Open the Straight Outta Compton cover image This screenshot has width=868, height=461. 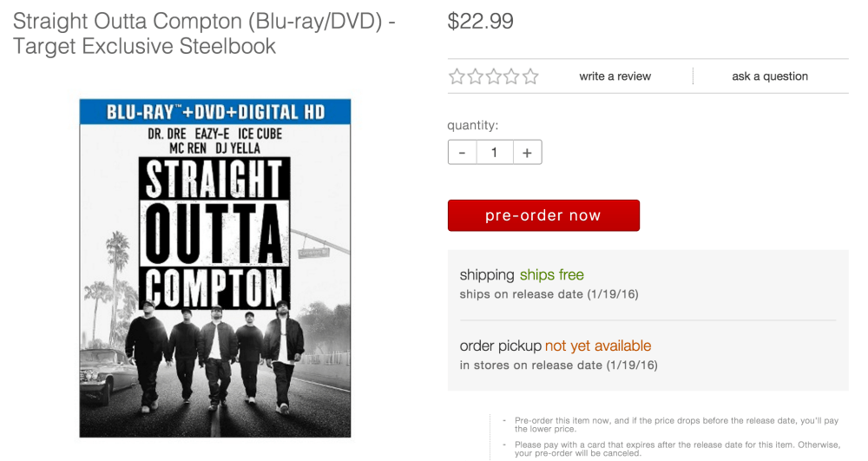(x=215, y=267)
